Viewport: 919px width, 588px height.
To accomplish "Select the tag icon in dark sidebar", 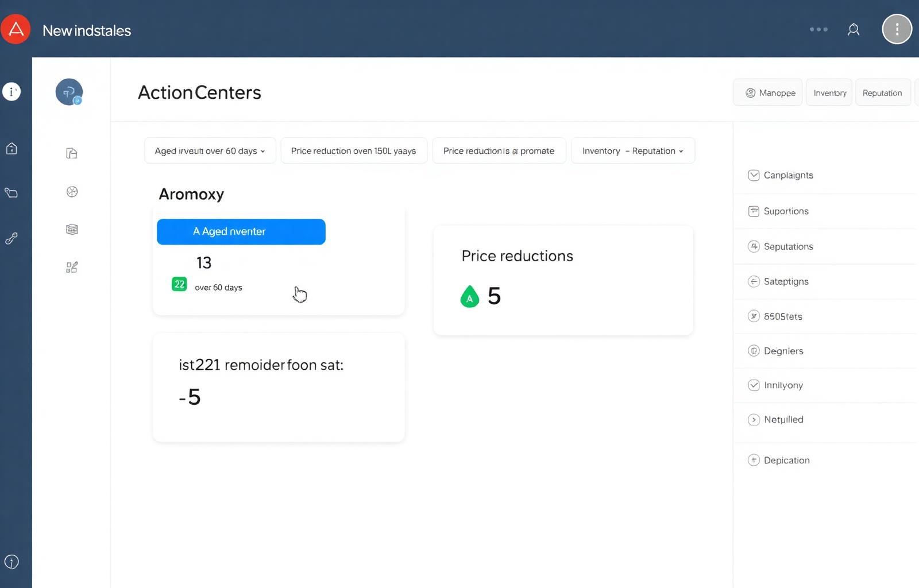I will pos(11,193).
